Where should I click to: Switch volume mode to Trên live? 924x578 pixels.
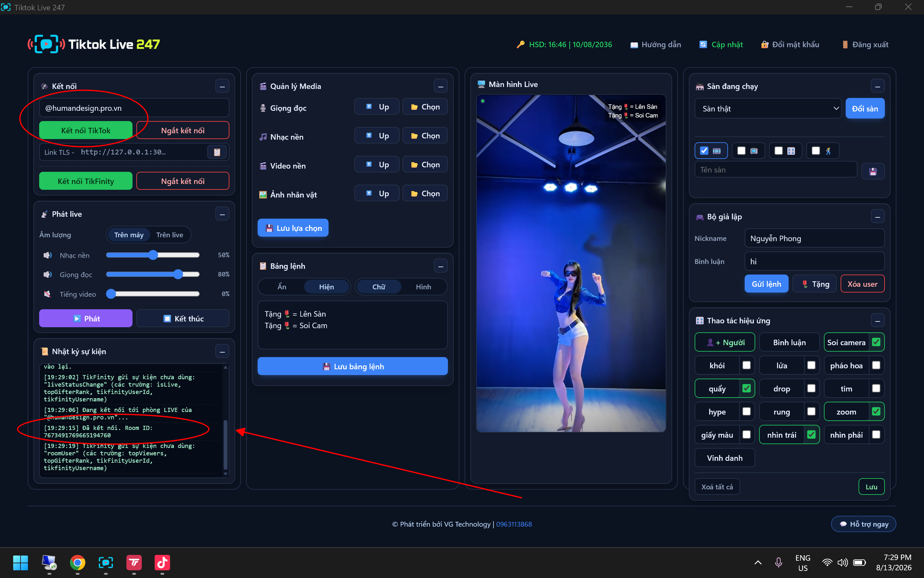(x=169, y=235)
